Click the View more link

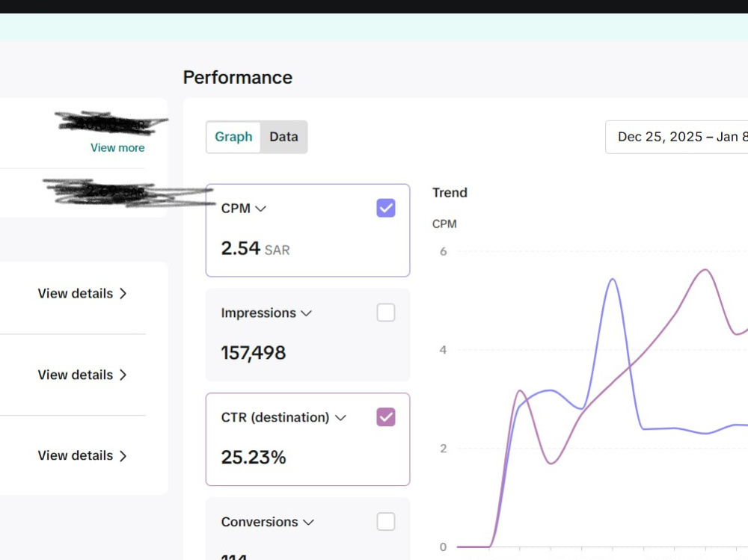tap(117, 148)
